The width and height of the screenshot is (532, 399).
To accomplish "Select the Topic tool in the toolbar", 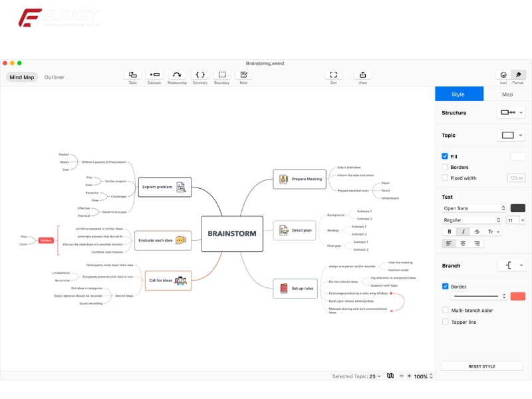I will pyautogui.click(x=132, y=76).
